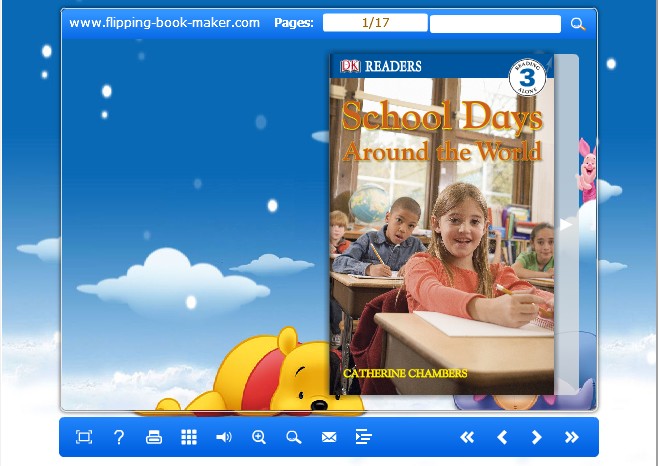
Task: Open the www.flipping-book-maker.com link
Action: click(164, 23)
